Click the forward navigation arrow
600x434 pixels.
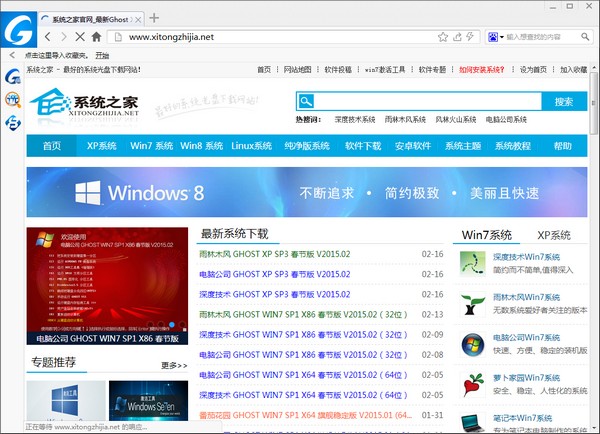(63, 37)
